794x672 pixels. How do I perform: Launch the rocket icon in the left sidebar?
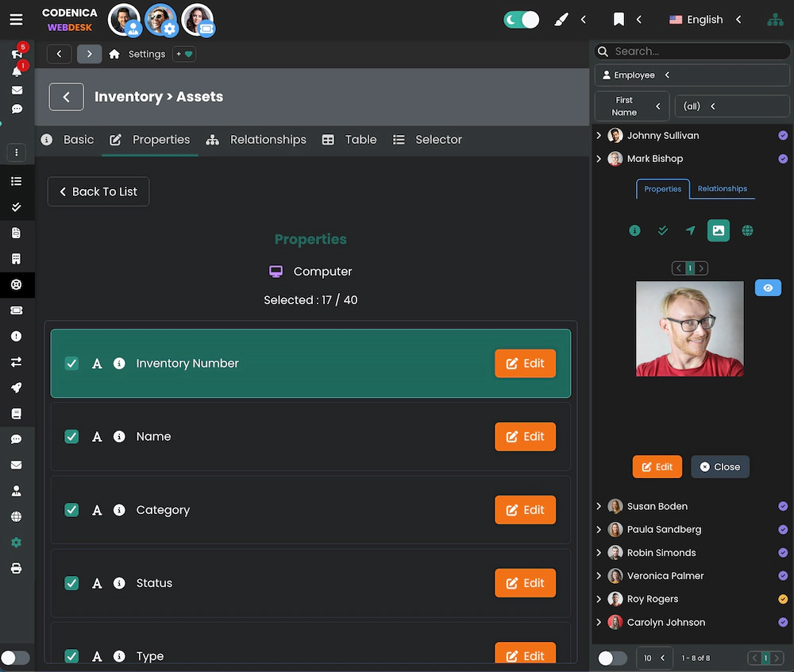point(16,388)
